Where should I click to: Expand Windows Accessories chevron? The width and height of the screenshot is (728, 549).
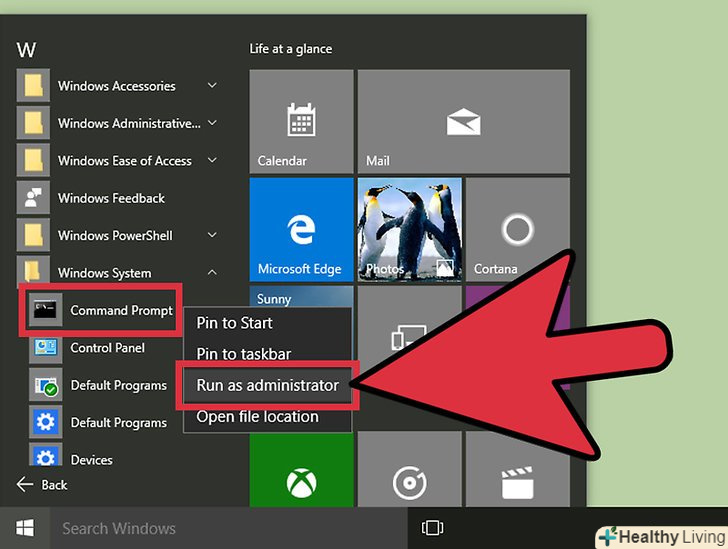pyautogui.click(x=212, y=85)
